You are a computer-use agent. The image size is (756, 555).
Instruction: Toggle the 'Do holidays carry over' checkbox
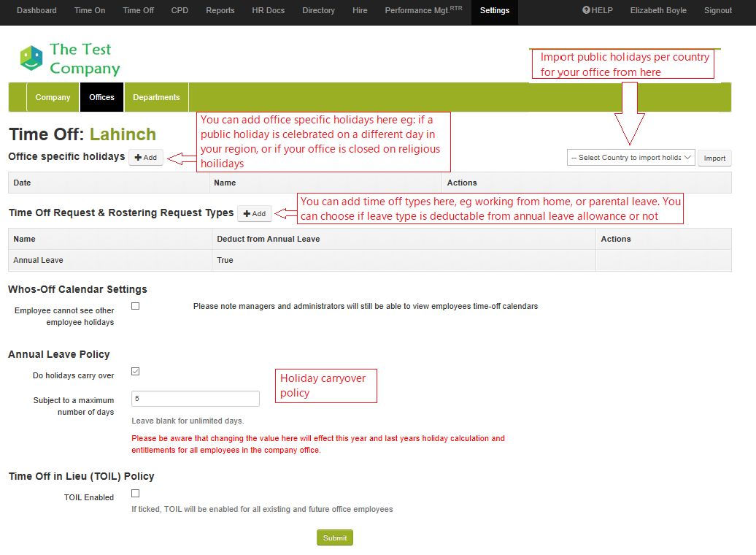pos(135,372)
